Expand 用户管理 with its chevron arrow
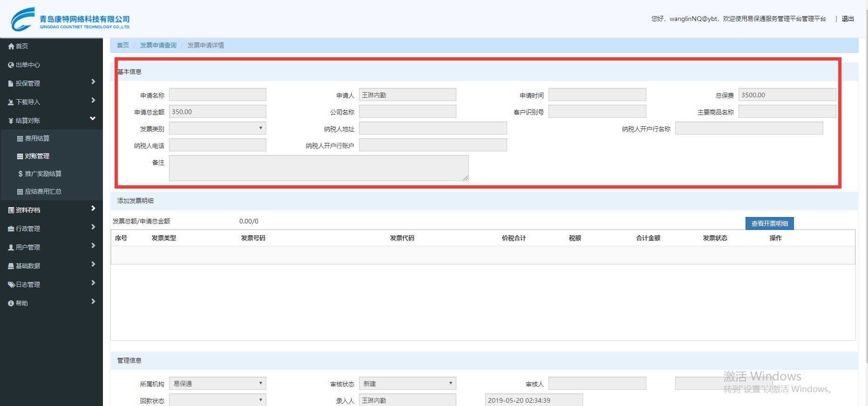Screen dimensions: 868x406 tap(93, 246)
